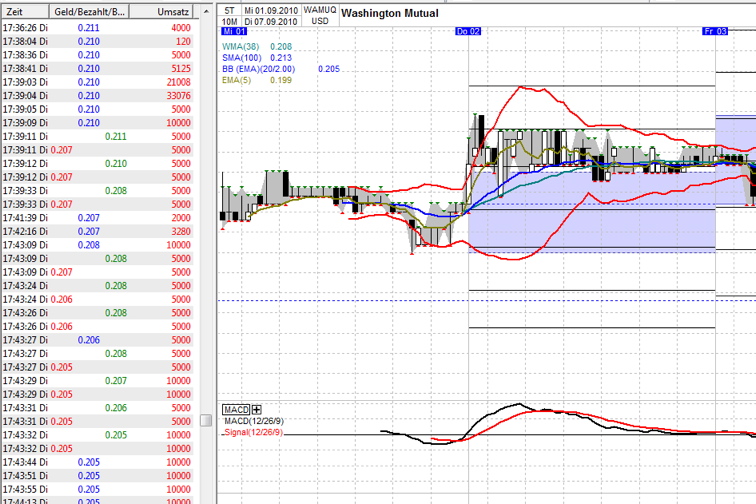The width and height of the screenshot is (756, 504).
Task: Click the Umsatz value 21008
Action: click(178, 82)
